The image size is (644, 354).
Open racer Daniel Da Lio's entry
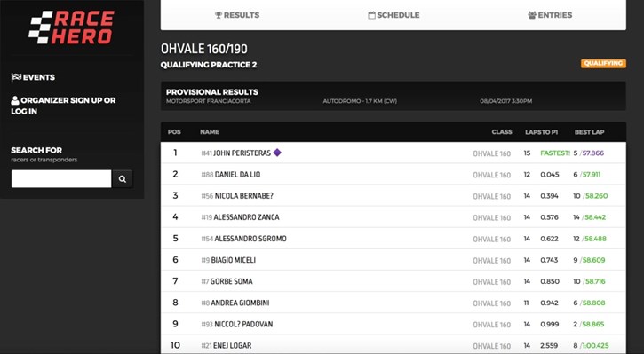237,174
